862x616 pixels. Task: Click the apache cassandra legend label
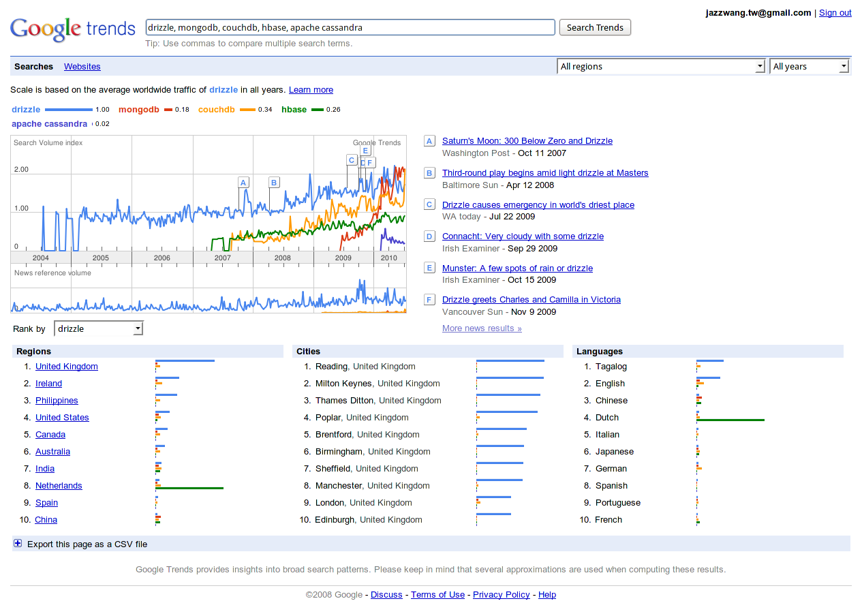(49, 124)
